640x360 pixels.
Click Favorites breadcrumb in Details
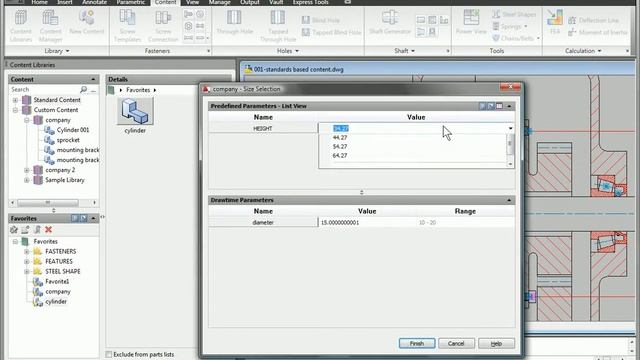[138, 90]
